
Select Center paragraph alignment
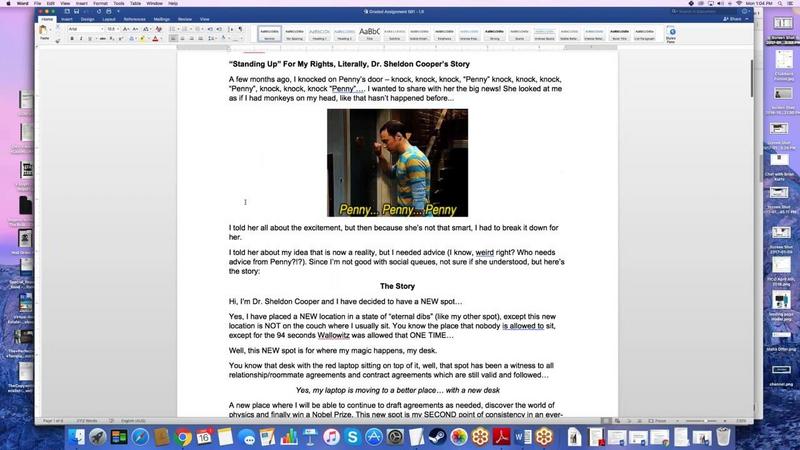click(182, 38)
